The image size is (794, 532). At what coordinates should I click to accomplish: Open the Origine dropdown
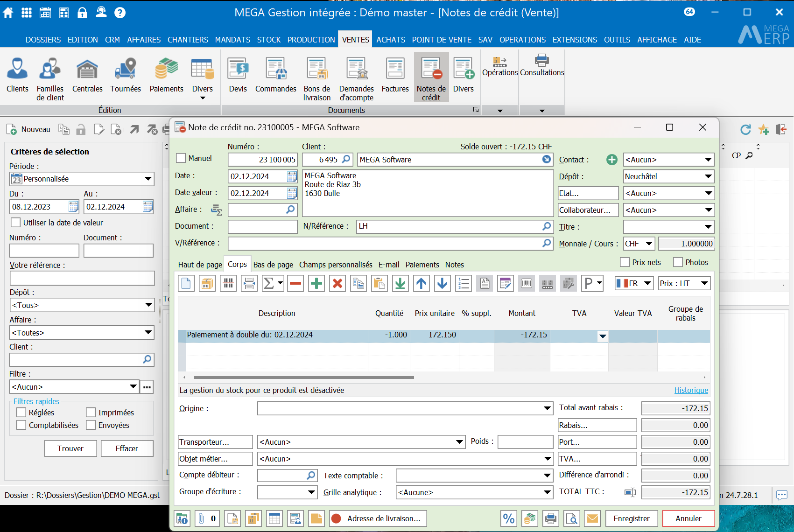point(405,408)
